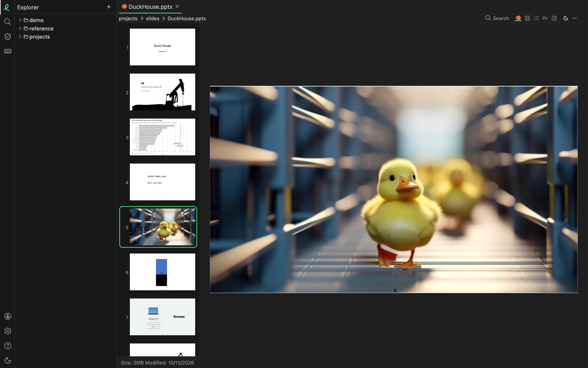The image size is (588, 368).
Task: Open the search icon in left sidebar
Action: coord(8,22)
